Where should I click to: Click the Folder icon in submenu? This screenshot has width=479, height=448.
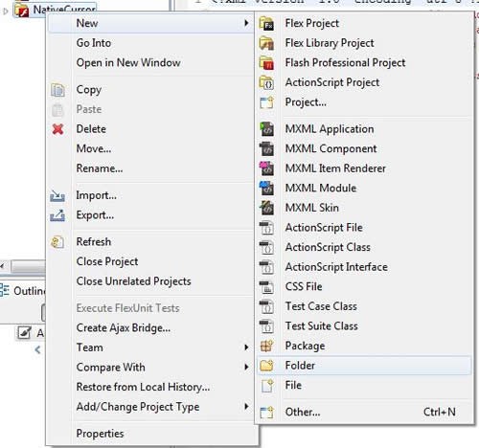tap(266, 366)
